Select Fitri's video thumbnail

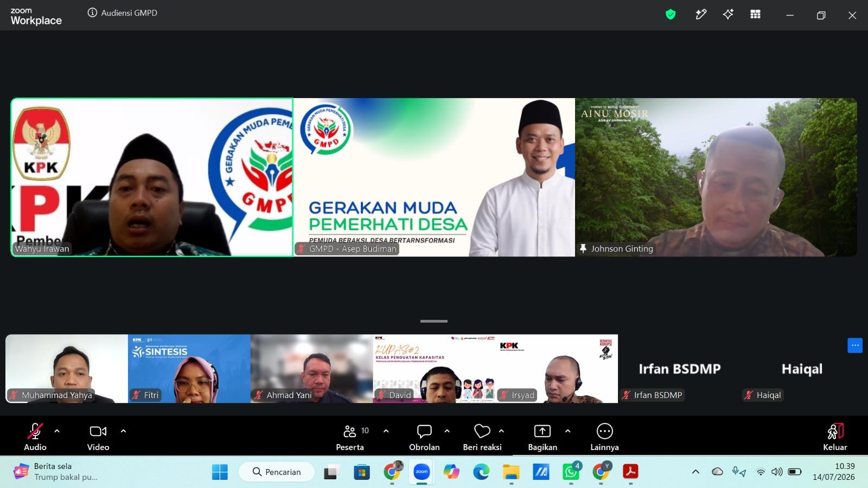coord(189,369)
